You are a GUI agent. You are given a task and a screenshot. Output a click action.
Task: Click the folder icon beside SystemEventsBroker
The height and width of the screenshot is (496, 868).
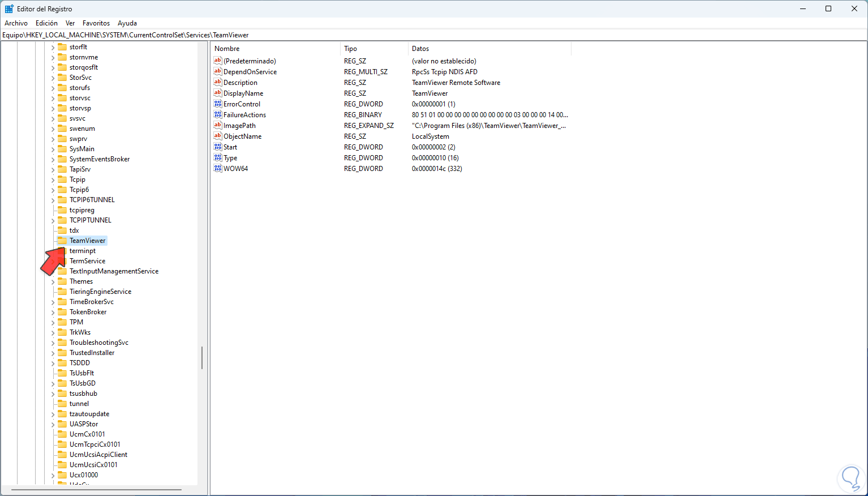tap(62, 159)
